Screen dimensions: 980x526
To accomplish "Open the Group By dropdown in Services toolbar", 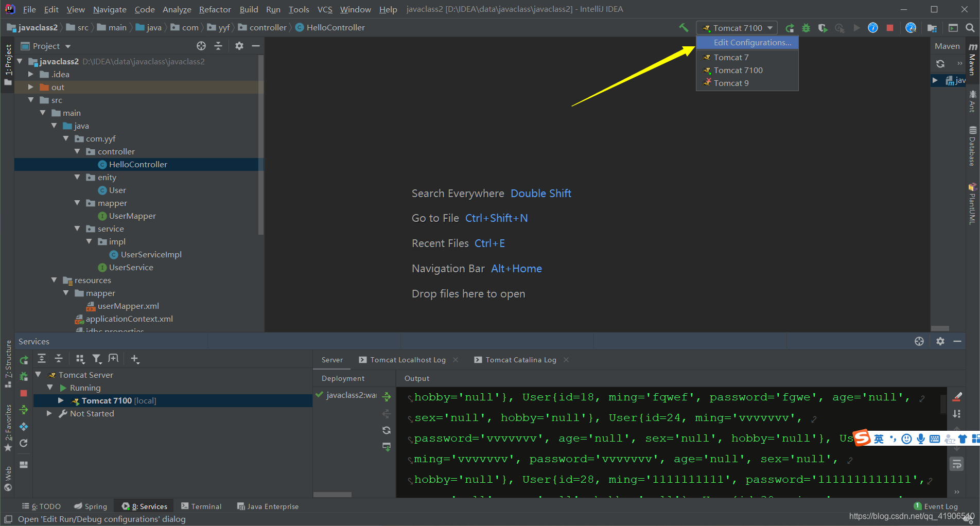I will click(x=80, y=359).
